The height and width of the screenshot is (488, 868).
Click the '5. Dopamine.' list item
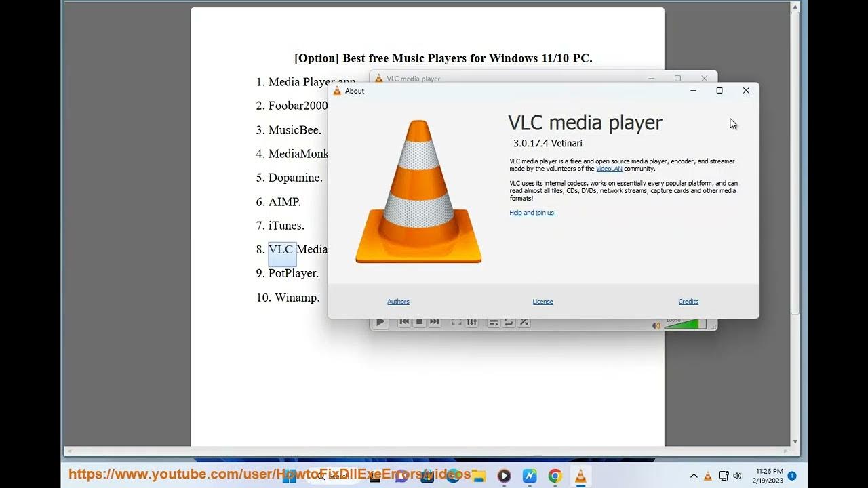point(290,178)
